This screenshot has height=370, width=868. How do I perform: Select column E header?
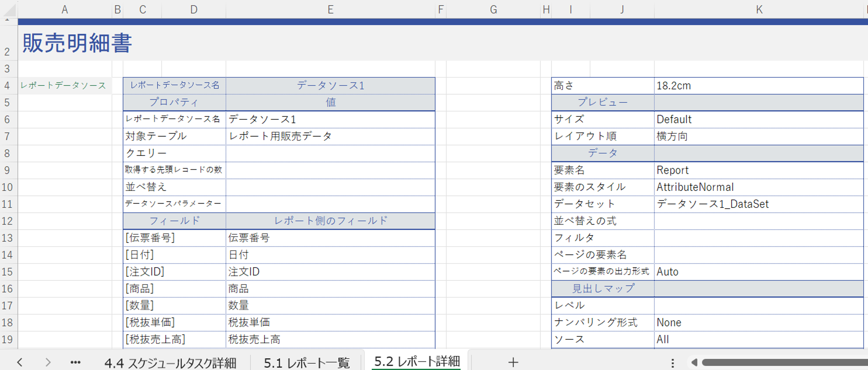coord(330,9)
